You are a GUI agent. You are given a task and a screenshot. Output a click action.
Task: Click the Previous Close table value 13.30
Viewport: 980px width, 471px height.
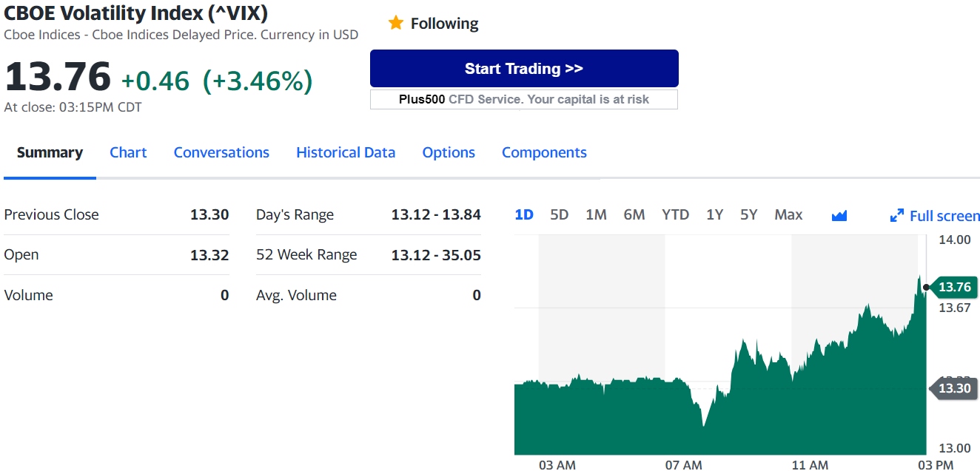click(x=209, y=214)
